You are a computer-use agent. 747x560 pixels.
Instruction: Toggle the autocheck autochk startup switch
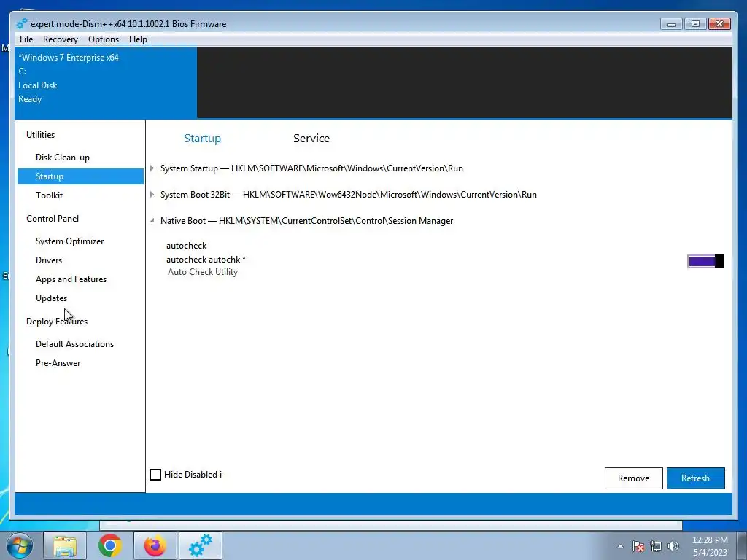coord(705,261)
